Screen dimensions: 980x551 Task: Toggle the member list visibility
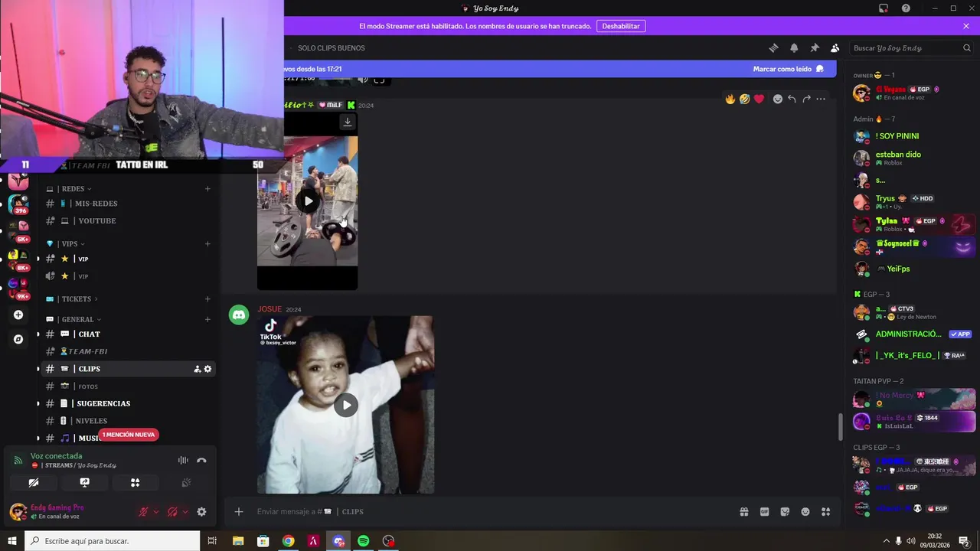pos(835,47)
